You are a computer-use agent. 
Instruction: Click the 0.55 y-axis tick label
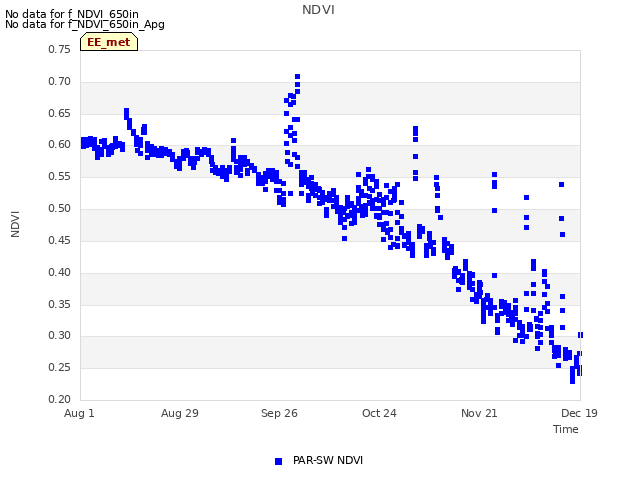click(60, 176)
